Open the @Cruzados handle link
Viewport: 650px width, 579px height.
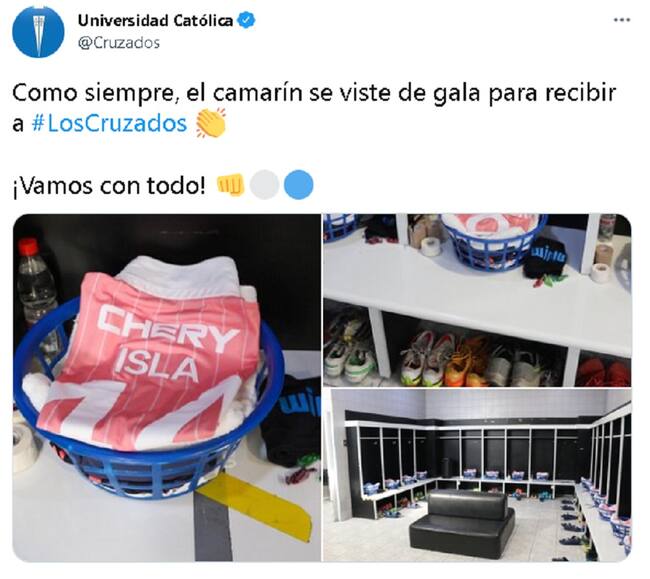click(x=119, y=43)
